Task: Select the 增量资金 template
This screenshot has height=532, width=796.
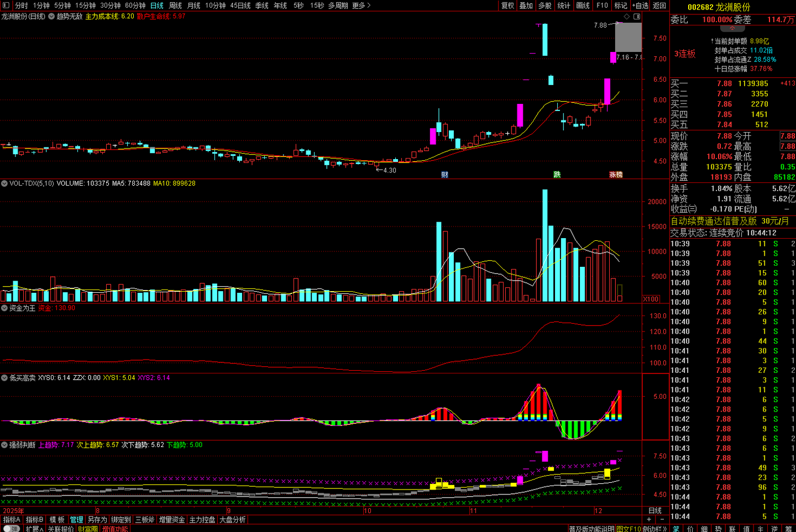Action: pyautogui.click(x=172, y=520)
